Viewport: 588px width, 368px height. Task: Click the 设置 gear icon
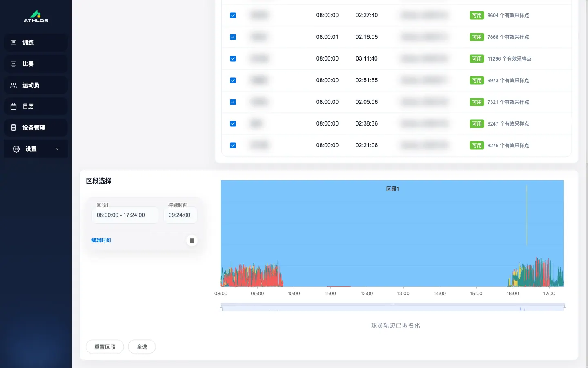(16, 149)
